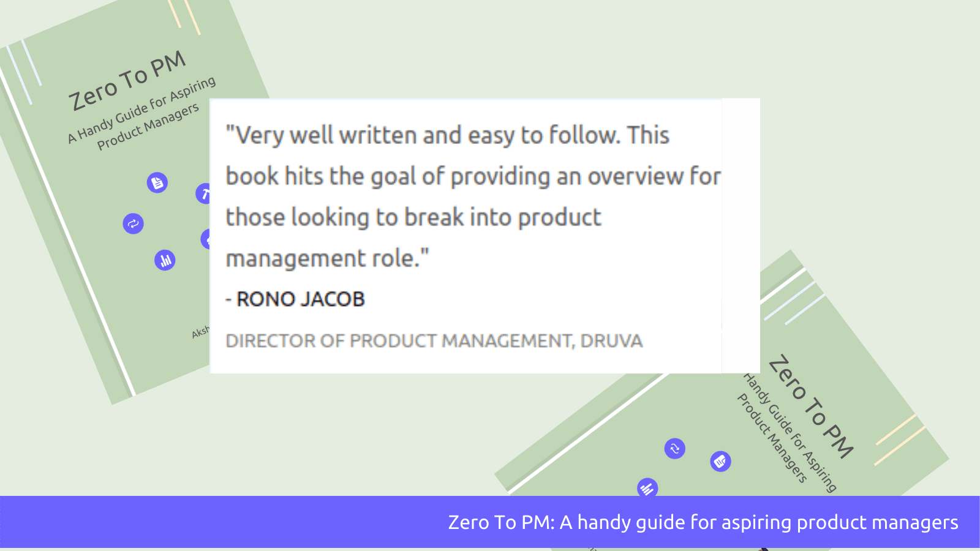Click the "Zero To PM" title on the lower-right book
Screen dimensions: 980x551
[810, 407]
